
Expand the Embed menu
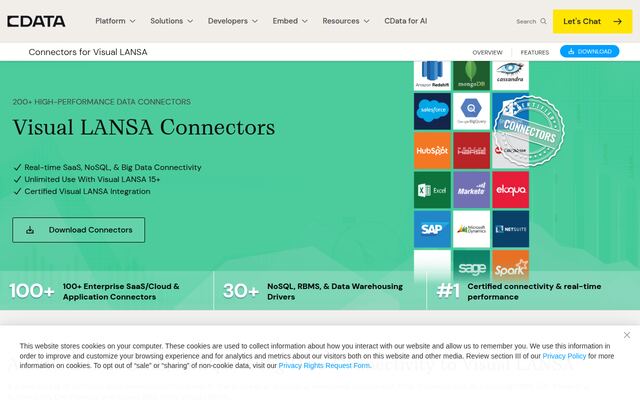tap(290, 21)
